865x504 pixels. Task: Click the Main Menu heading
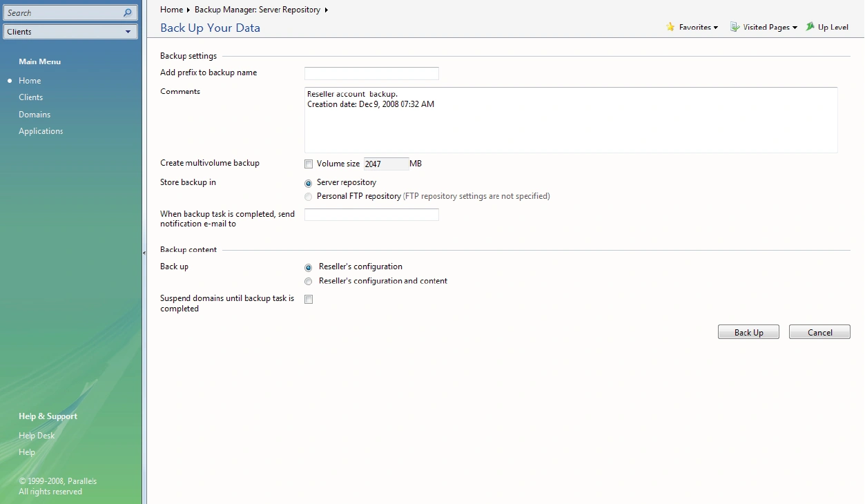(x=39, y=61)
